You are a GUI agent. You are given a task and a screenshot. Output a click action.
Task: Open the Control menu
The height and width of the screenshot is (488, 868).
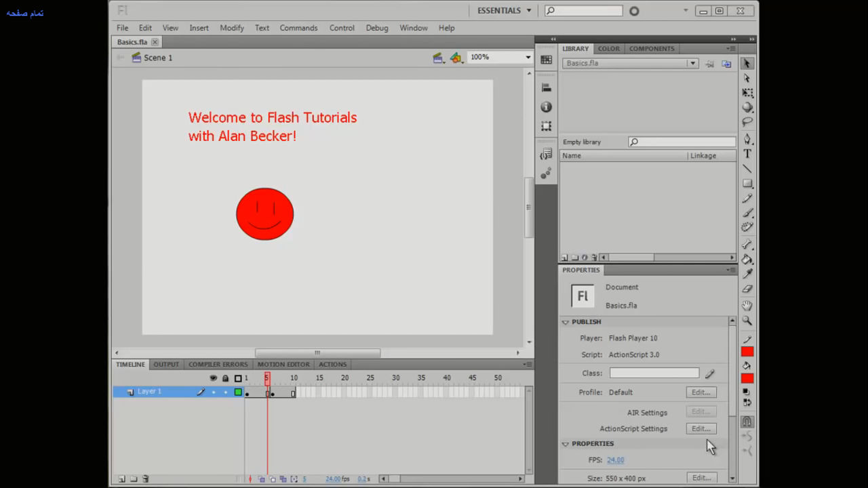click(x=342, y=28)
